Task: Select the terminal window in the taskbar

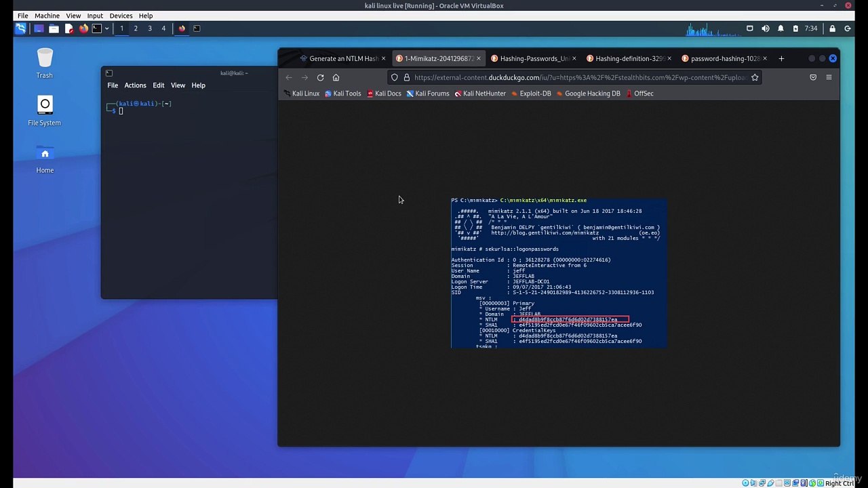Action: pyautogui.click(x=197, y=28)
